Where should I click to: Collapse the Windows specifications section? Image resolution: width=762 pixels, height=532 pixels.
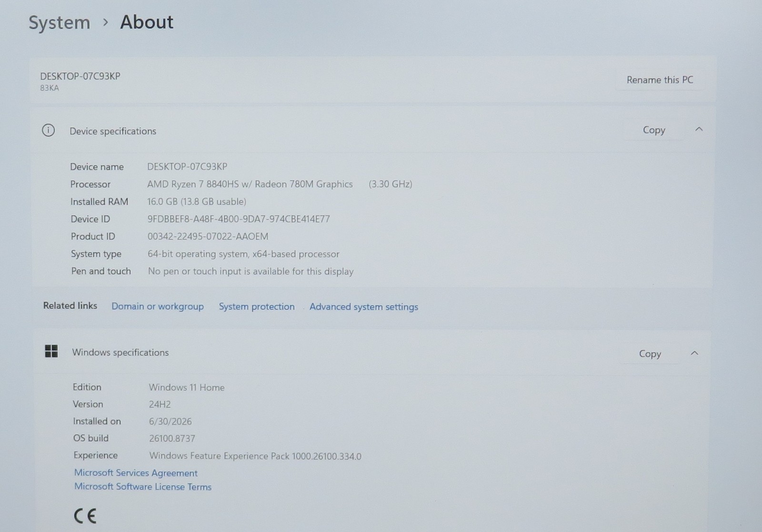(694, 353)
